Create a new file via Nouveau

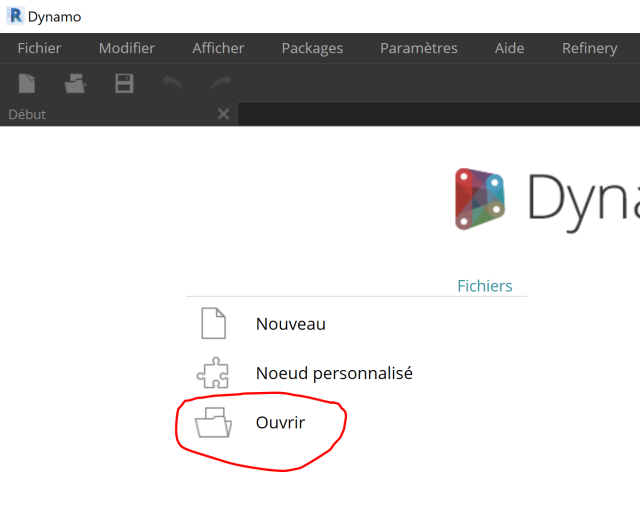click(x=291, y=324)
